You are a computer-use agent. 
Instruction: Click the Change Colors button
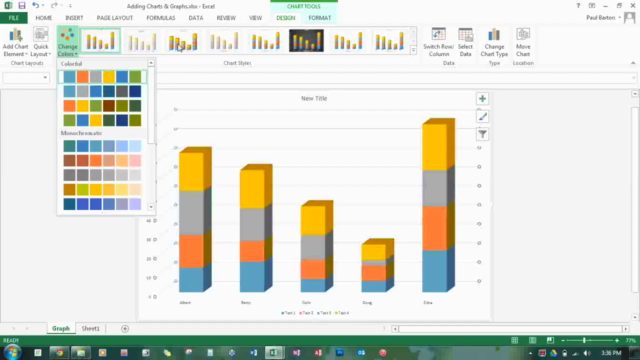click(x=67, y=42)
